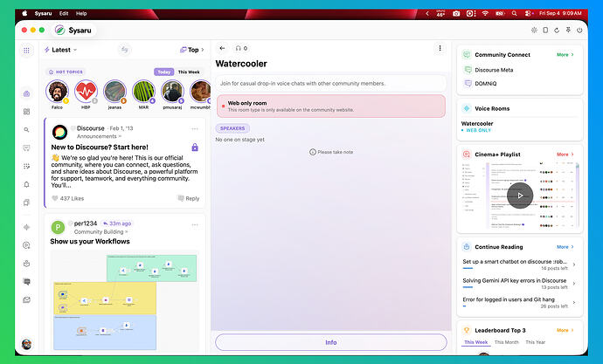Image resolution: width=603 pixels, height=364 pixels.
Task: Open Community Connect More link
Action: (565, 54)
